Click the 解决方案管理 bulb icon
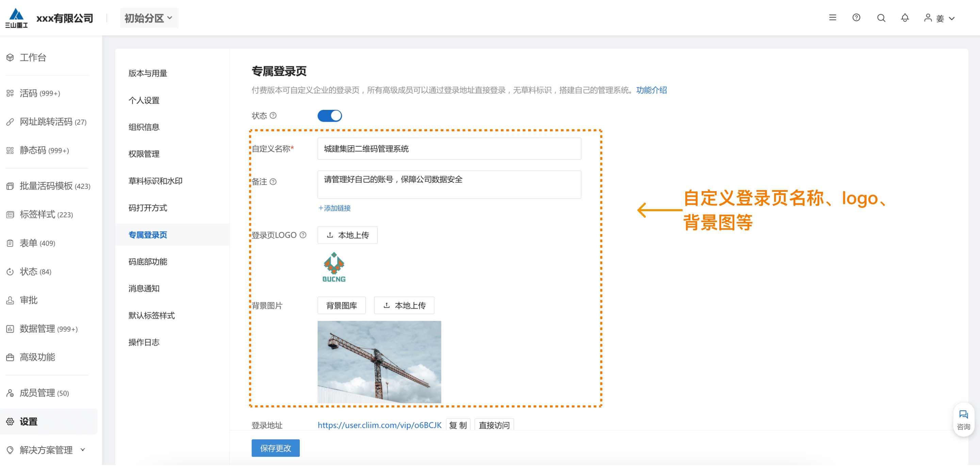Screen dimensions: 980x469 tap(10, 450)
